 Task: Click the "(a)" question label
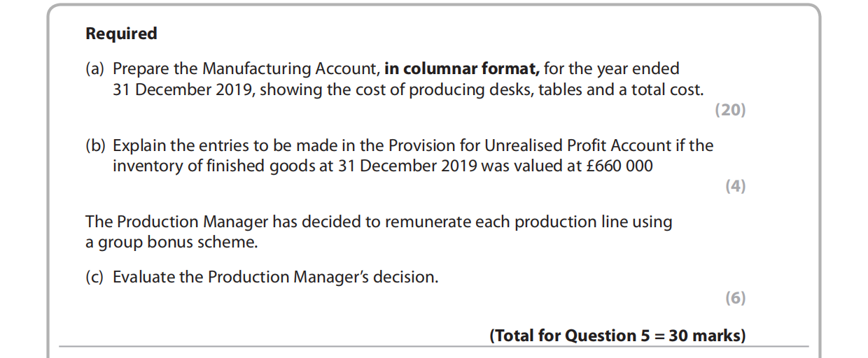pyautogui.click(x=94, y=69)
